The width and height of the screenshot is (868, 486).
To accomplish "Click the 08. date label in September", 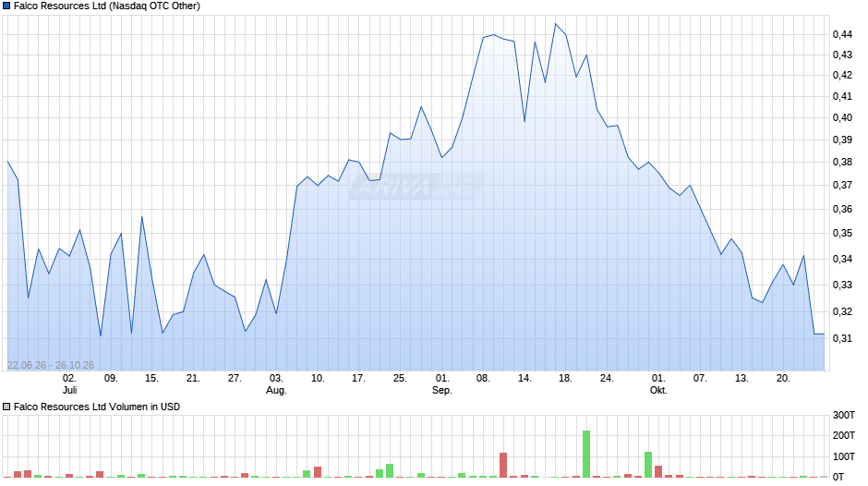I will tap(483, 379).
